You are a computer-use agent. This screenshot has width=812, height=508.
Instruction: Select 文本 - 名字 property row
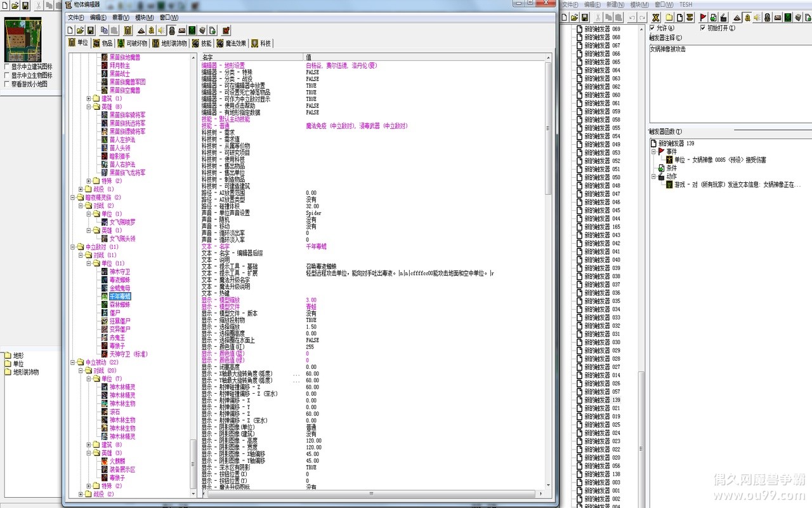[374, 246]
